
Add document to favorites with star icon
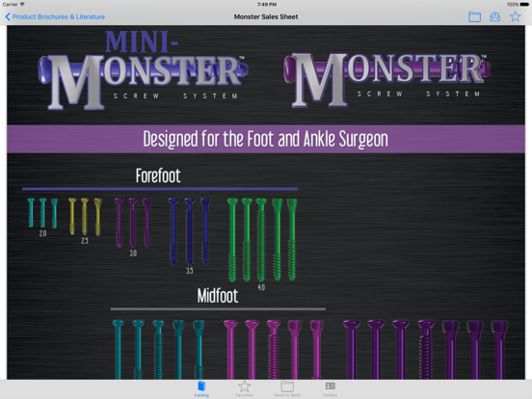click(515, 16)
